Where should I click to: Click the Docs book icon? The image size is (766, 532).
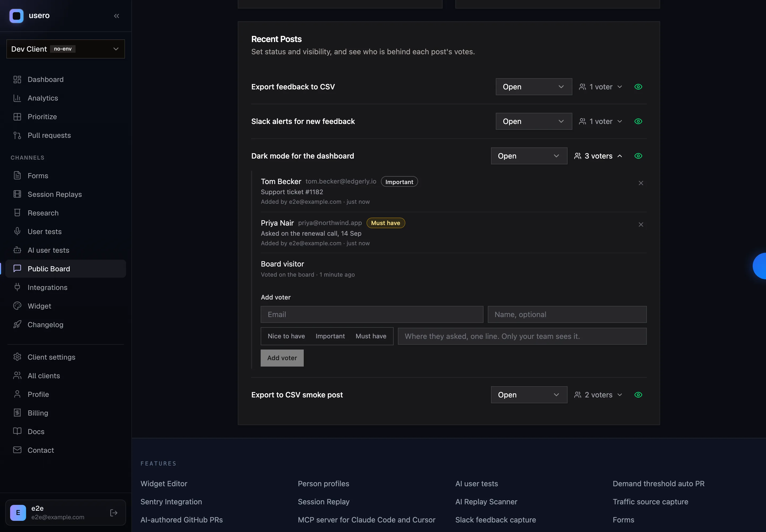[17, 431]
